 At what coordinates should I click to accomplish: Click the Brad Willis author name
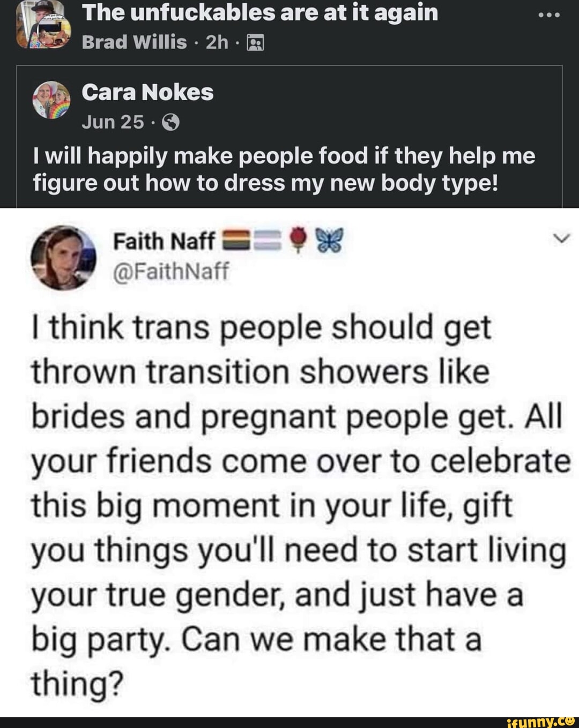point(134,42)
